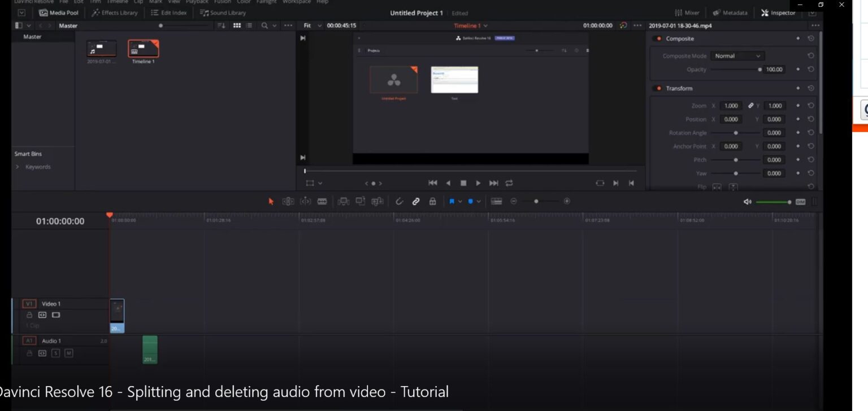The height and width of the screenshot is (411, 868).
Task: Mute the Audio 1 track
Action: pos(67,353)
